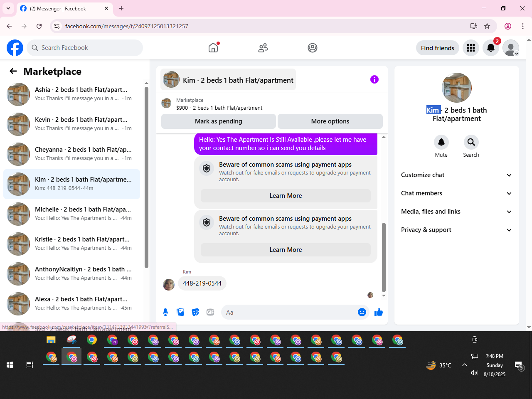The height and width of the screenshot is (399, 532).
Task: Expand Media, files and links section
Action: [x=457, y=212]
